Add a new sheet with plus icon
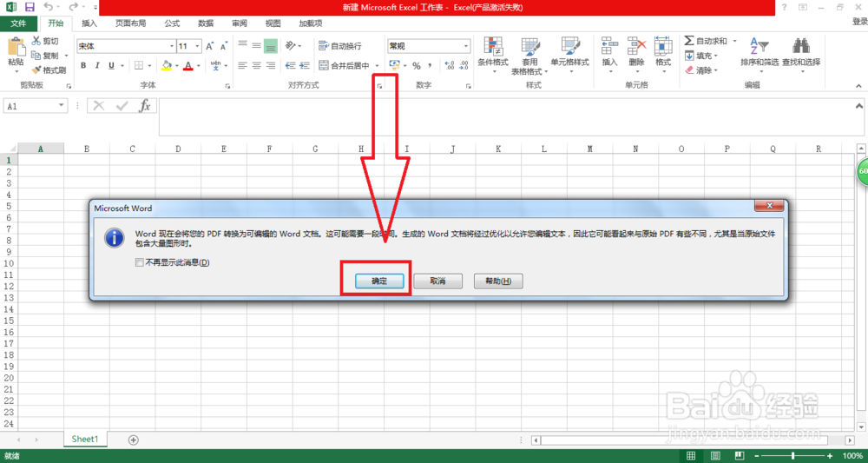The height and width of the screenshot is (463, 868). coord(133,440)
